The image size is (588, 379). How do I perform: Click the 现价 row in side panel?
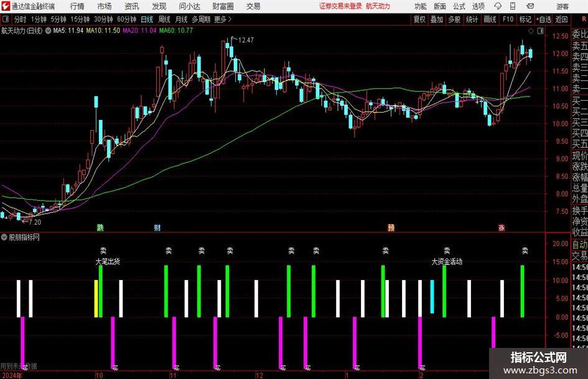point(580,156)
